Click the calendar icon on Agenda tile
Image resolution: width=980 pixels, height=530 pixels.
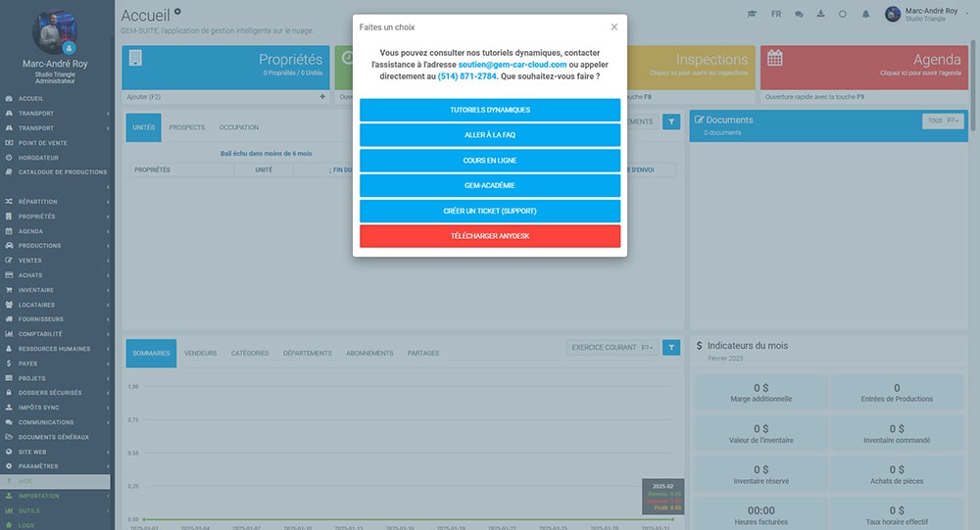coord(774,59)
